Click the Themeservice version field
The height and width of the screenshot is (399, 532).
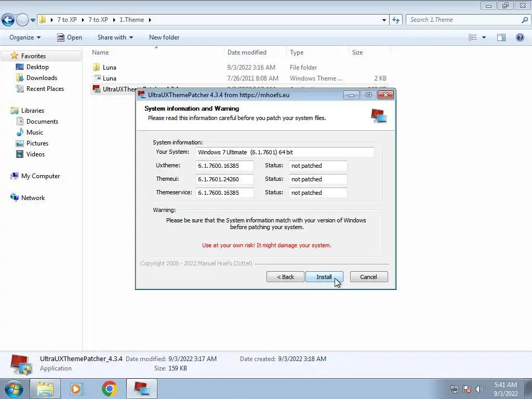tap(224, 193)
